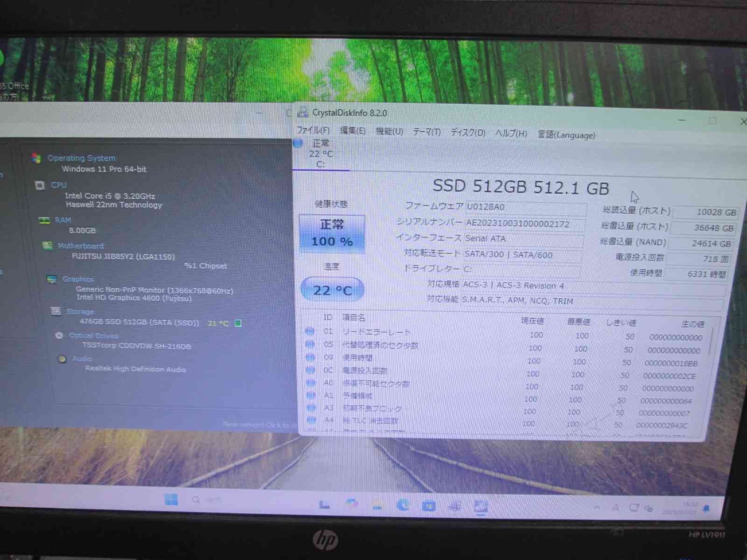This screenshot has width=747, height=560.
Task: Select the C: drive tab in CrystalDiskInfo
Action: pyautogui.click(x=320, y=154)
